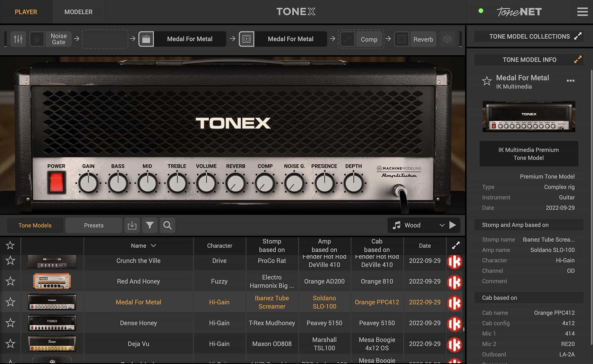Click the search icon in the Tone Models toolbar
The image size is (593, 364).
(x=167, y=225)
